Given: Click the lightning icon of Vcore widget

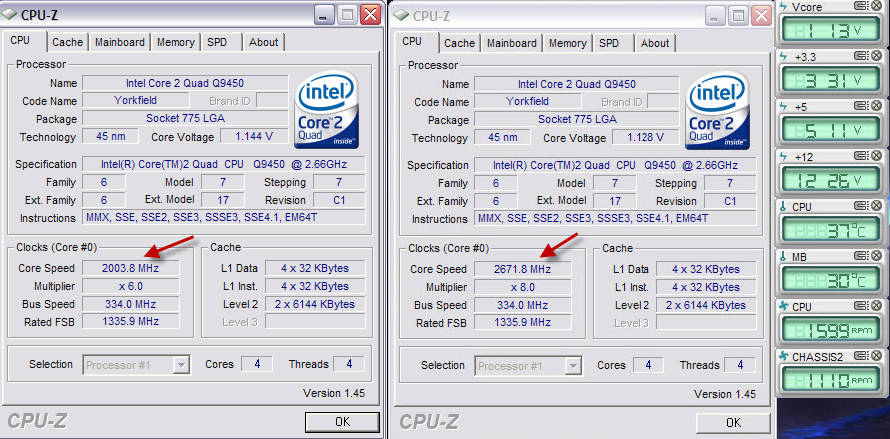Looking at the screenshot, I should click(x=784, y=7).
